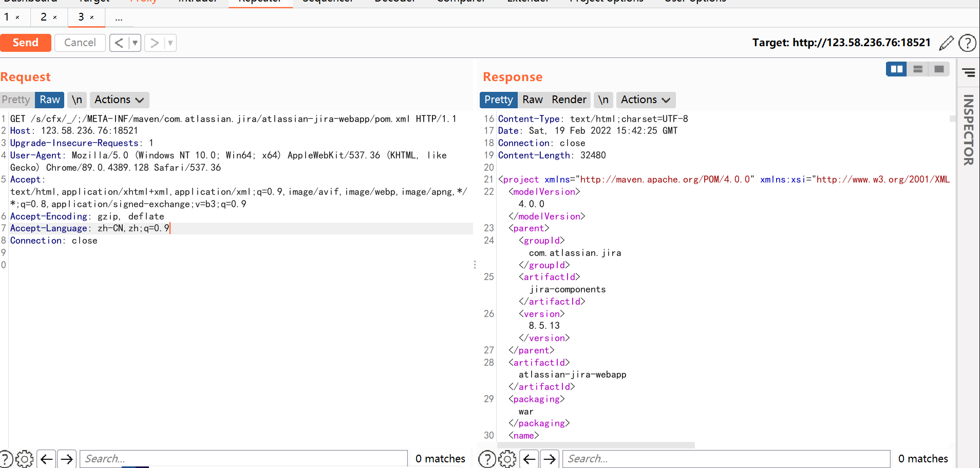
Task: Open the forward history dropdown arrow
Action: pos(171,43)
